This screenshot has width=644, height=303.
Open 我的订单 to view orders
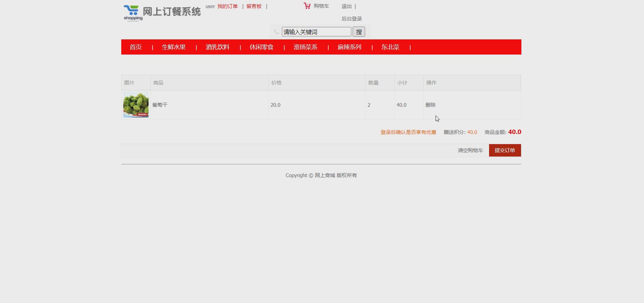pos(227,6)
